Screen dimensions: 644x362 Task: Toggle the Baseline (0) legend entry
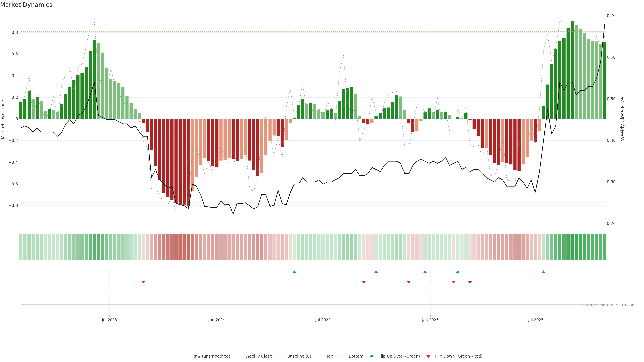(299, 356)
